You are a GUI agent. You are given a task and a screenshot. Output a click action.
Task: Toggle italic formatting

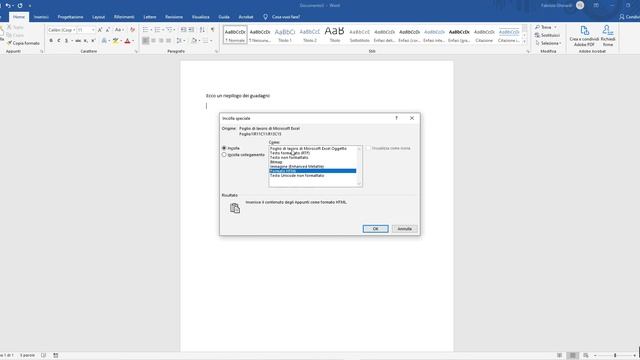[59, 41]
